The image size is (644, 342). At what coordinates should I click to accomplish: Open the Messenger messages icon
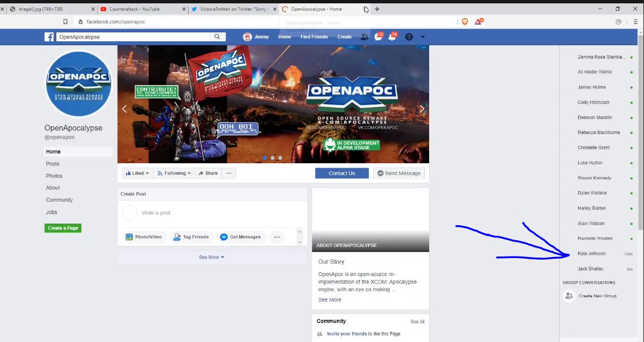click(x=378, y=37)
